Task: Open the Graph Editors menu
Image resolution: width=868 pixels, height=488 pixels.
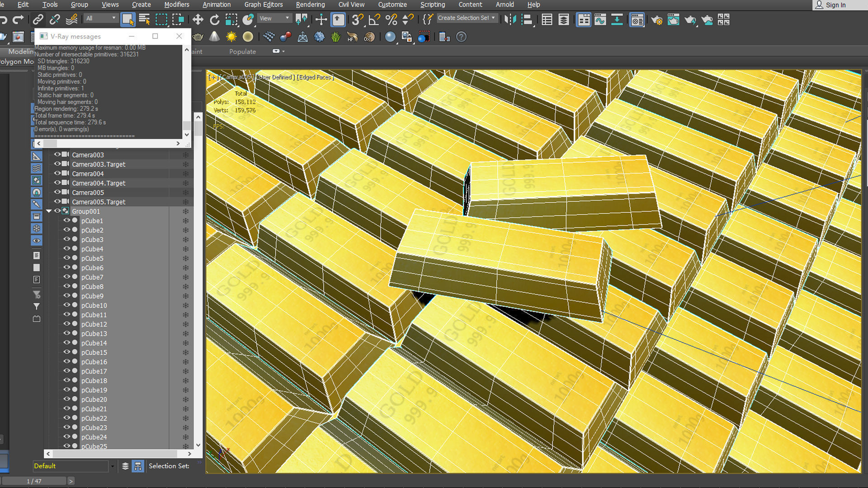Action: click(x=264, y=5)
